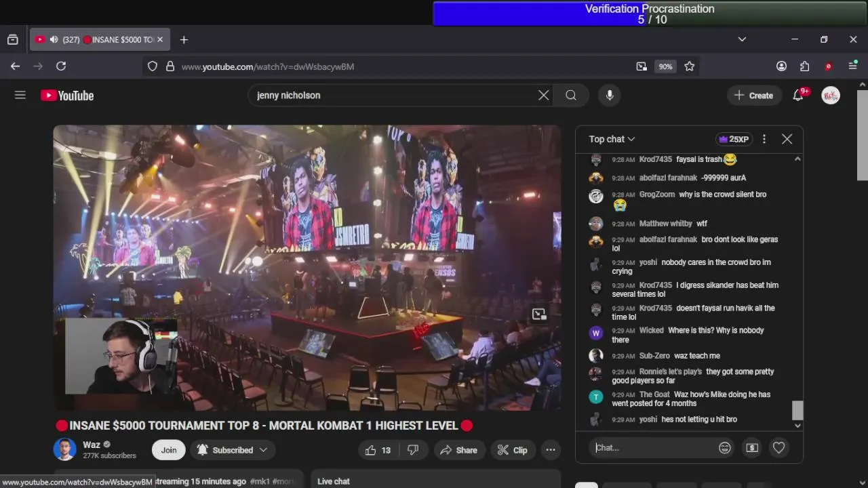
Task: Open Super Chat purchase dollar icon
Action: click(x=752, y=448)
